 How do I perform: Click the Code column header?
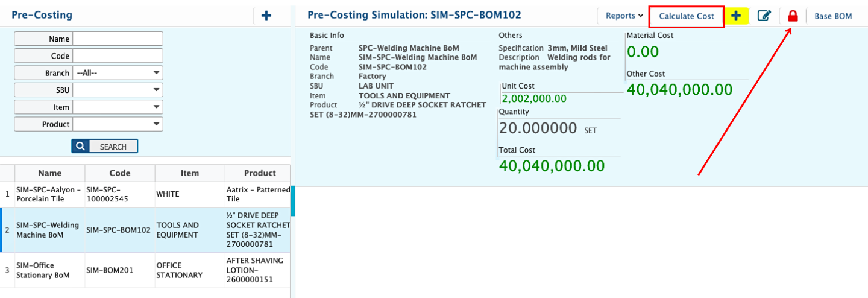click(x=119, y=173)
